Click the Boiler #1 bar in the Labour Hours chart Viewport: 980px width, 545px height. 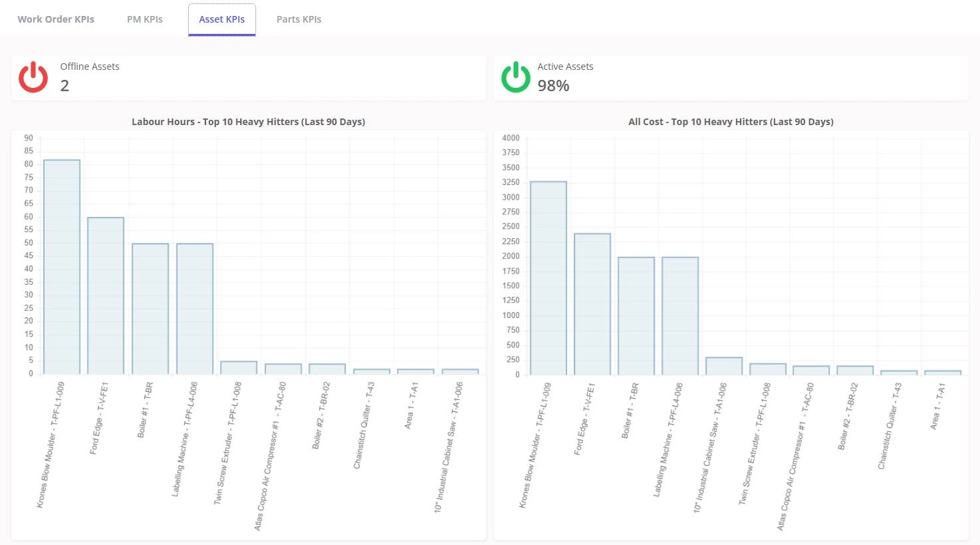pyautogui.click(x=150, y=309)
